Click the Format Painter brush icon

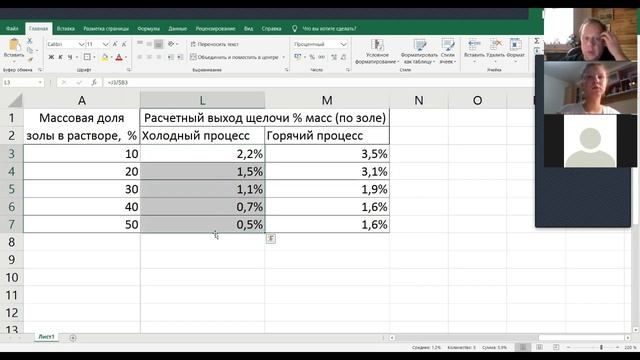(x=30, y=60)
